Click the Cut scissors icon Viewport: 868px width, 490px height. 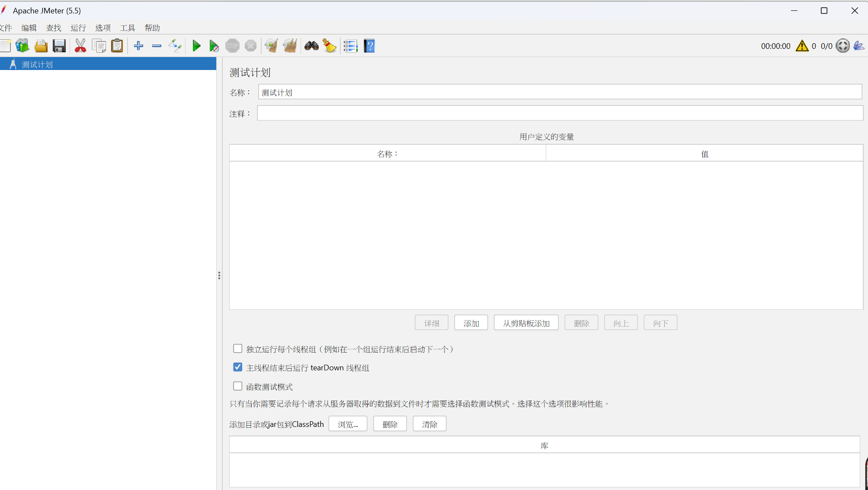coord(80,46)
